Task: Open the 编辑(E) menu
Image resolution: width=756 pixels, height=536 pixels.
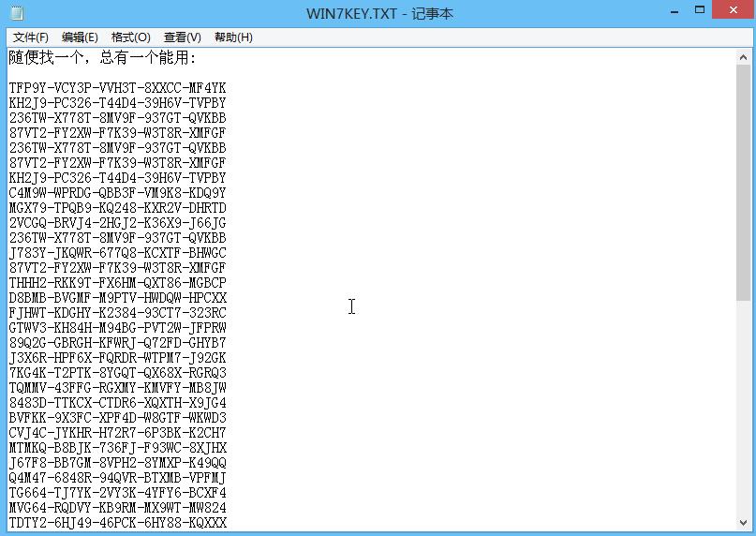Action: coord(80,37)
